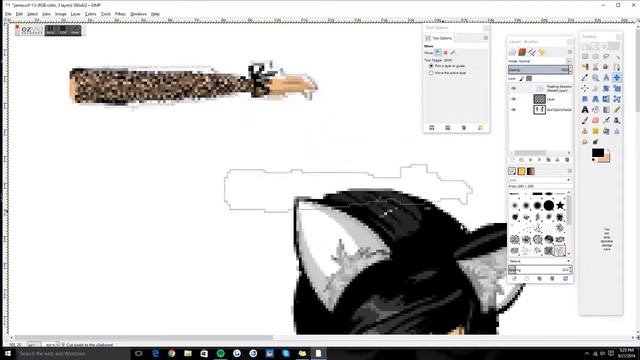The height and width of the screenshot is (360, 640).
Task: Open the Brushes dock tab menu button
Action: pyautogui.click(x=570, y=171)
